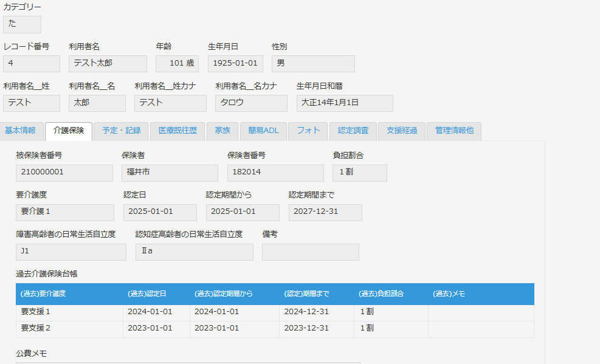
Task: Select the 管理情報他 tab
Action: pyautogui.click(x=454, y=131)
